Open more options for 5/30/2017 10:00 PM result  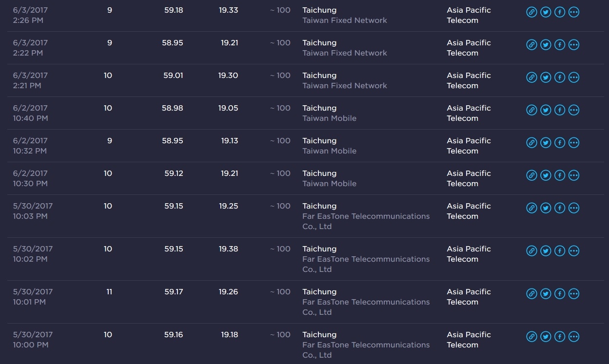tap(574, 337)
